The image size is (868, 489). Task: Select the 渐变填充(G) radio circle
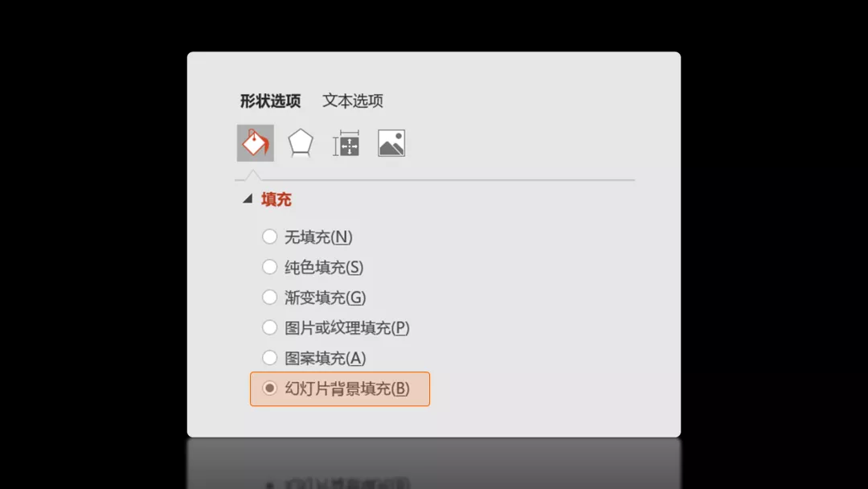tap(269, 297)
